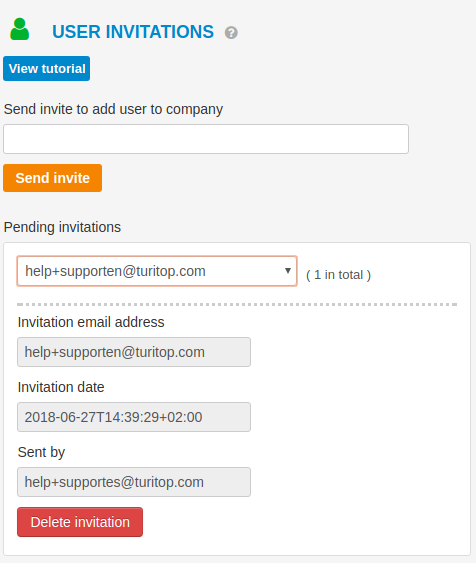
Task: Click the Sent by email field
Action: click(x=134, y=482)
